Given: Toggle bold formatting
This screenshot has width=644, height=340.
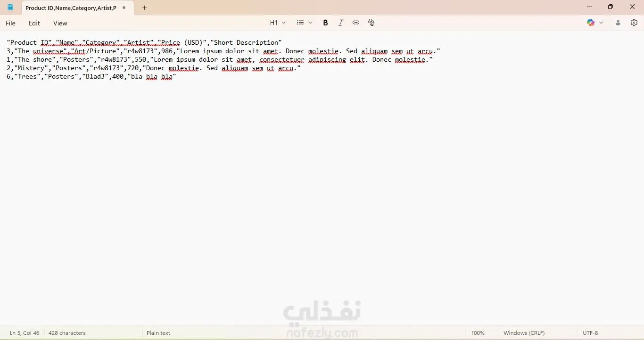Looking at the screenshot, I should tap(325, 23).
